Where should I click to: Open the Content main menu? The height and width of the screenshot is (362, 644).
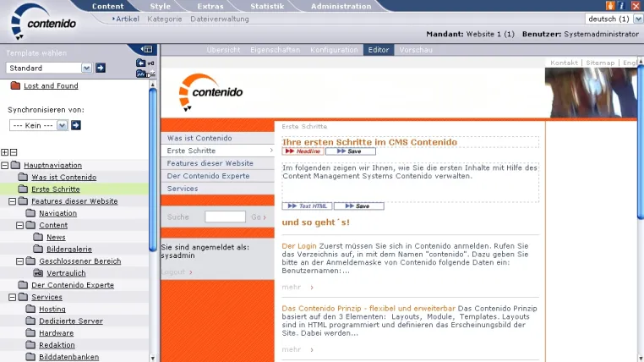pos(107,6)
